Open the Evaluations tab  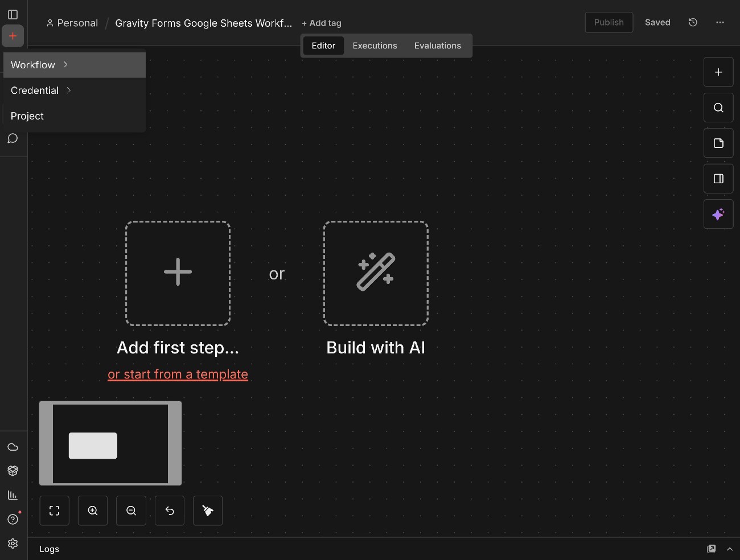pos(438,46)
